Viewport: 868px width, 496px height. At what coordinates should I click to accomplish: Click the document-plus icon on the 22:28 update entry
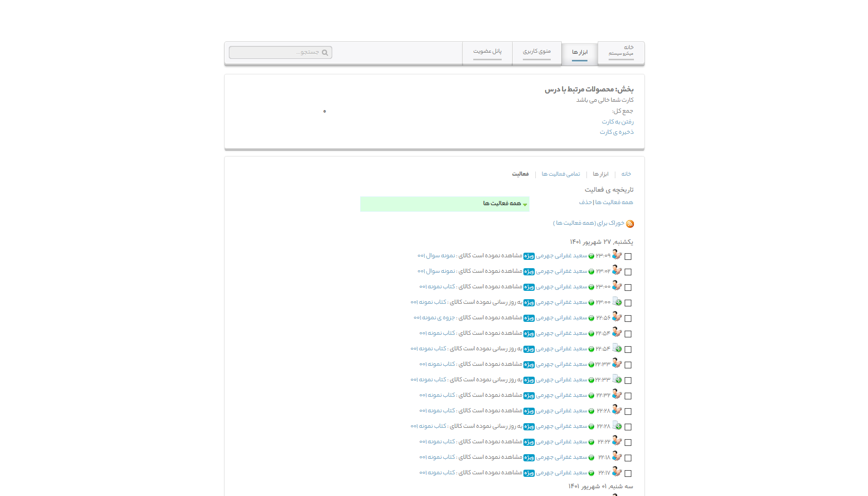click(x=617, y=426)
